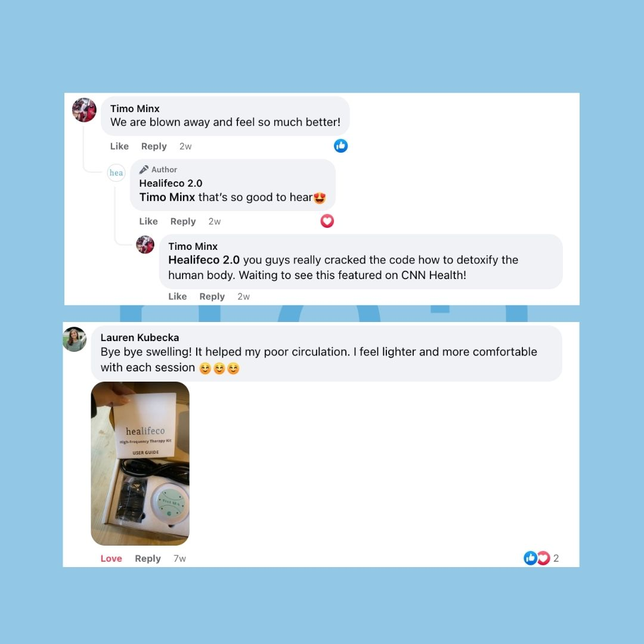Reply to Timo's 'We are blown away' comment

click(154, 146)
